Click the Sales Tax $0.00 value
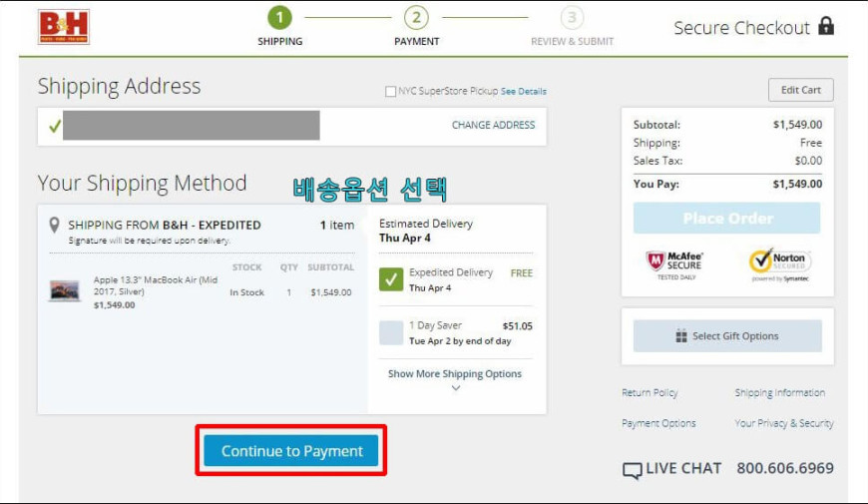Viewport: 868px width, 504px height. tap(808, 161)
